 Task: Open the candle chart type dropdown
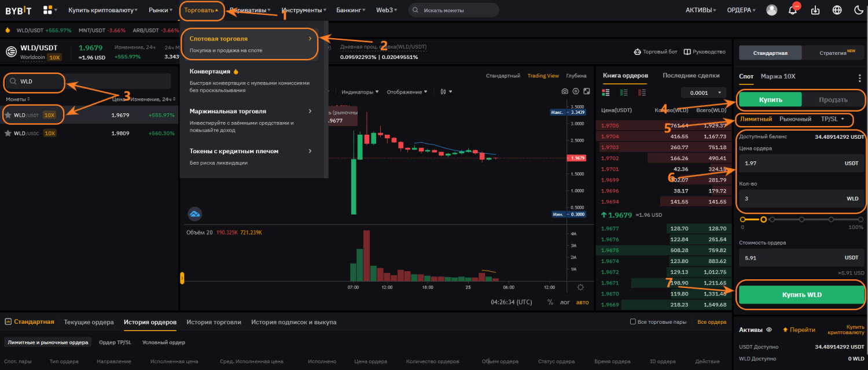click(446, 91)
